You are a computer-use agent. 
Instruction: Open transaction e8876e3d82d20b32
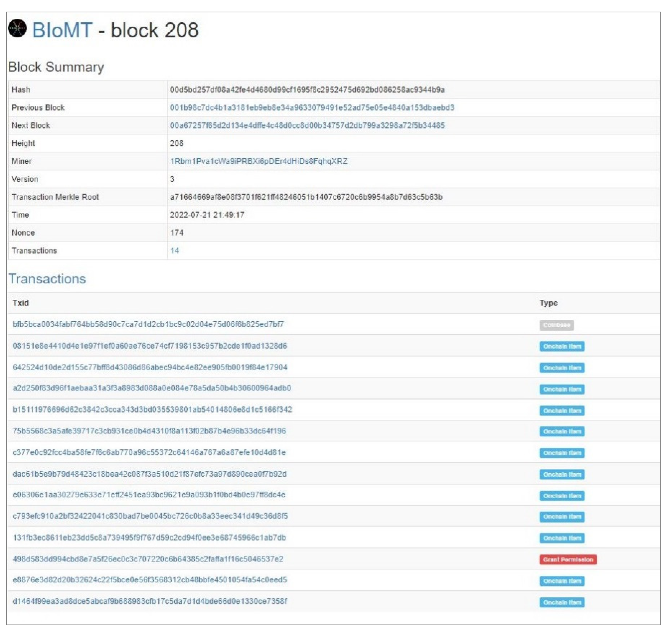point(149,580)
